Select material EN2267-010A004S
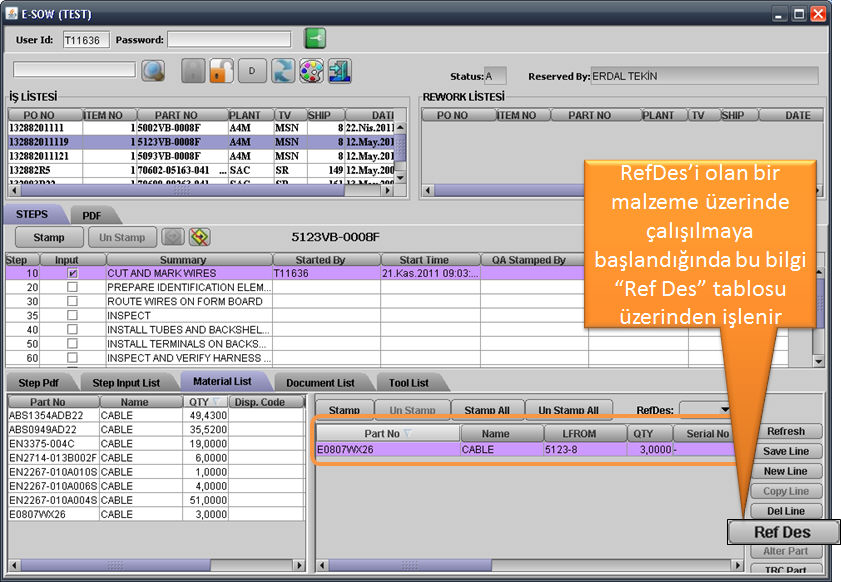This screenshot has height=582, width=841. click(156, 500)
